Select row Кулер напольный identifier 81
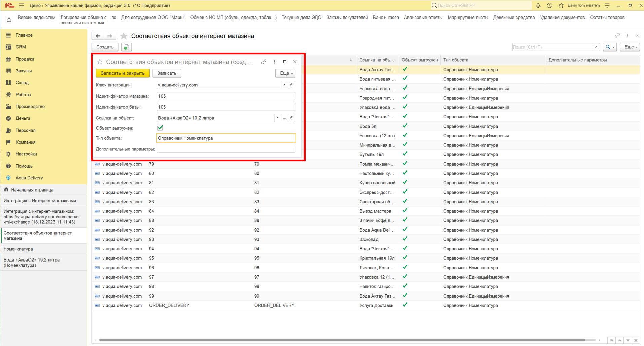This screenshot has height=346, width=644. click(x=365, y=183)
